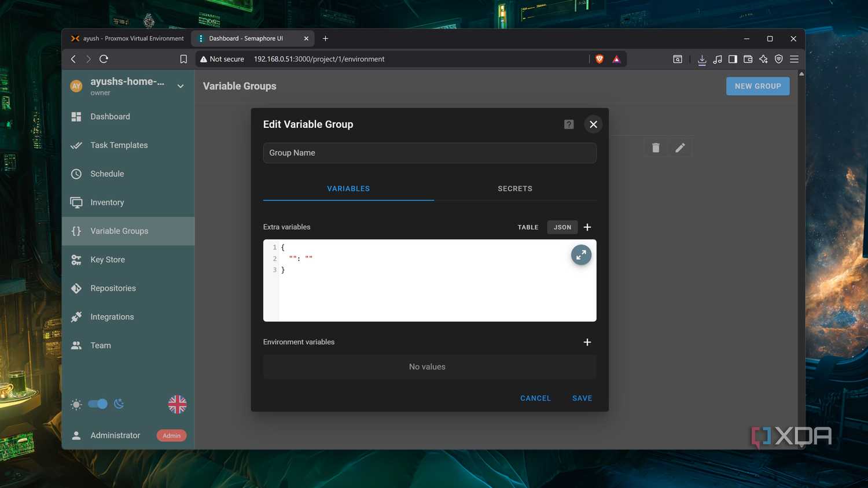Image resolution: width=868 pixels, height=488 pixels.
Task: Switch to the VARIABLES tab
Action: pyautogui.click(x=348, y=188)
